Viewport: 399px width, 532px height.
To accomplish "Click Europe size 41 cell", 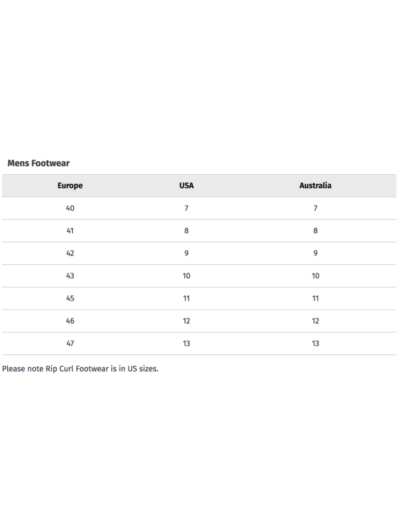I will pos(70,231).
